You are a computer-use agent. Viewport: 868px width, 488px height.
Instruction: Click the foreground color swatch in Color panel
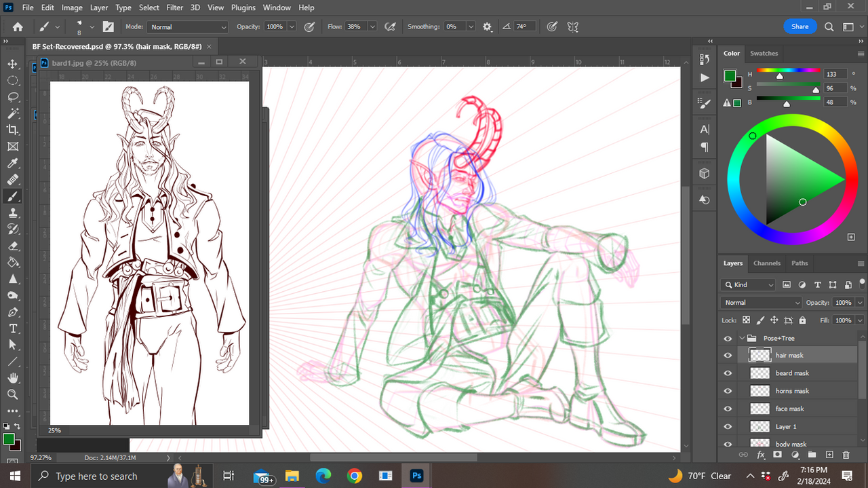pos(730,76)
